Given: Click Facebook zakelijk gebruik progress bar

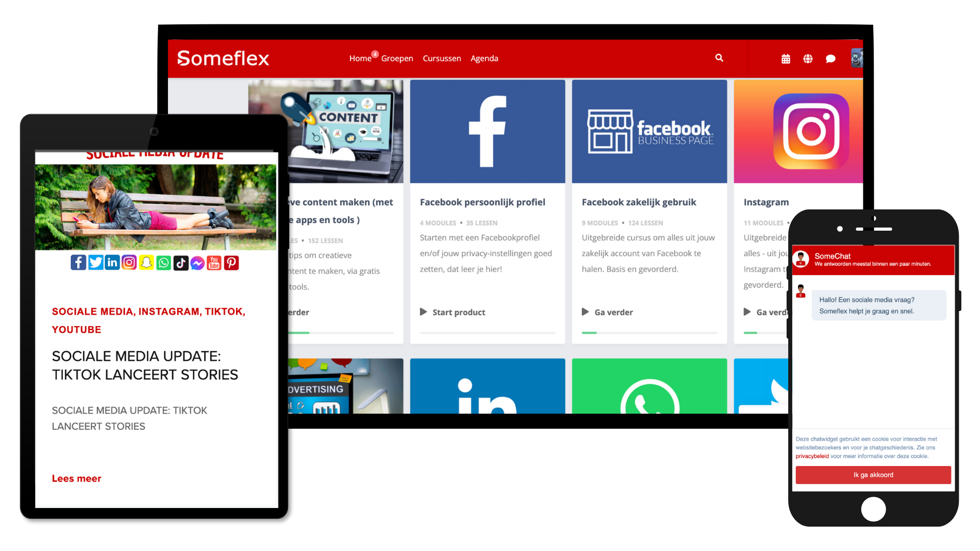Looking at the screenshot, I should [x=649, y=333].
